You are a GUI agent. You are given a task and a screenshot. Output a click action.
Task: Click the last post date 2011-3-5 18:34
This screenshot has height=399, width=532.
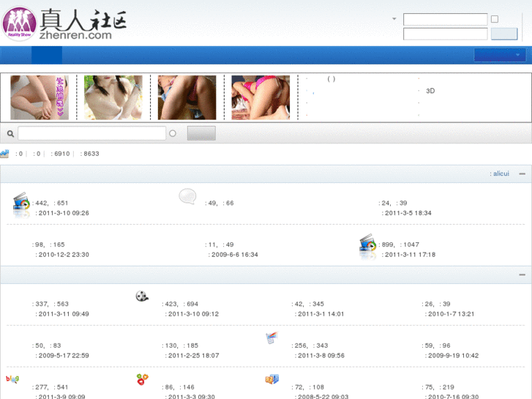tap(408, 213)
